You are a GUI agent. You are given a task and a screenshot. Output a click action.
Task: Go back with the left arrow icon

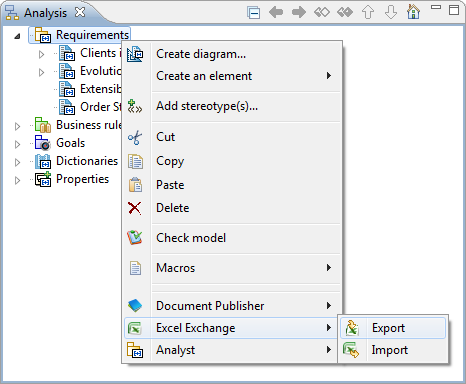click(x=276, y=13)
